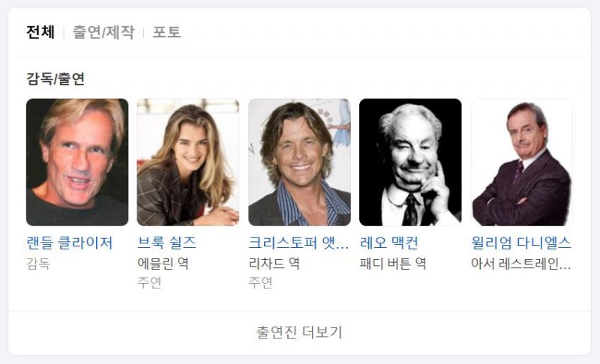
Task: Open the black-and-white 레오 맥컨 photo
Action: pos(410,163)
